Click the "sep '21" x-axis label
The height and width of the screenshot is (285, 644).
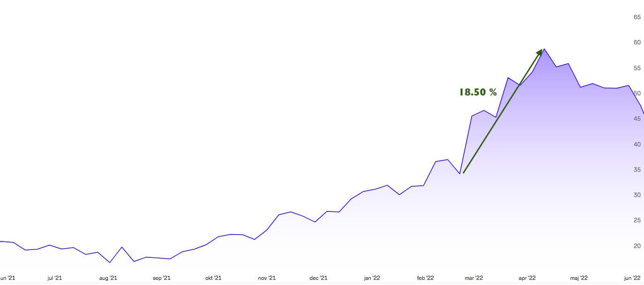(x=161, y=278)
